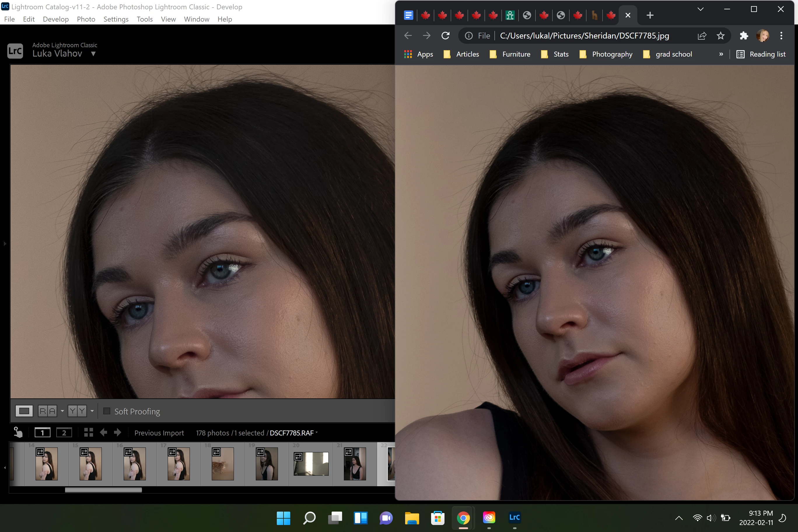Screen dimensions: 798x532
Task: Enable the Soft Proofing checkbox
Action: tap(106, 411)
